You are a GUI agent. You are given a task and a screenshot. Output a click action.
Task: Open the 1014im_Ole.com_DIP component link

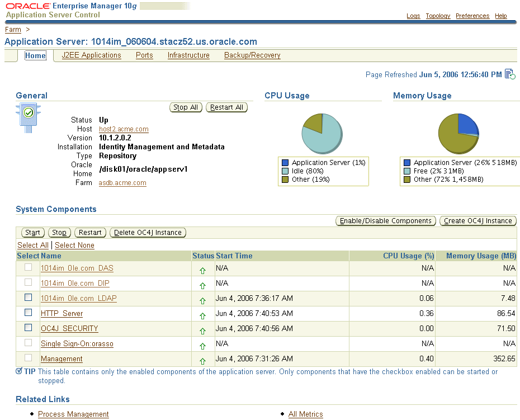75,284
